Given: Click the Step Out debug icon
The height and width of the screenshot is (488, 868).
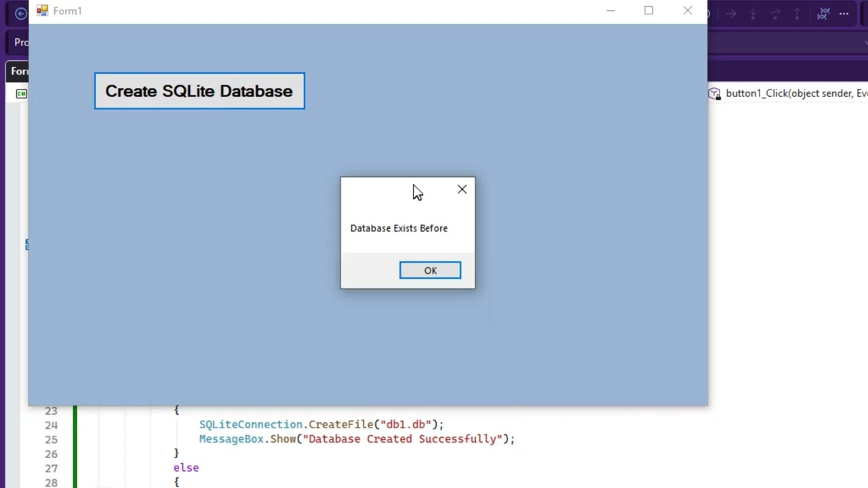Looking at the screenshot, I should (x=797, y=14).
